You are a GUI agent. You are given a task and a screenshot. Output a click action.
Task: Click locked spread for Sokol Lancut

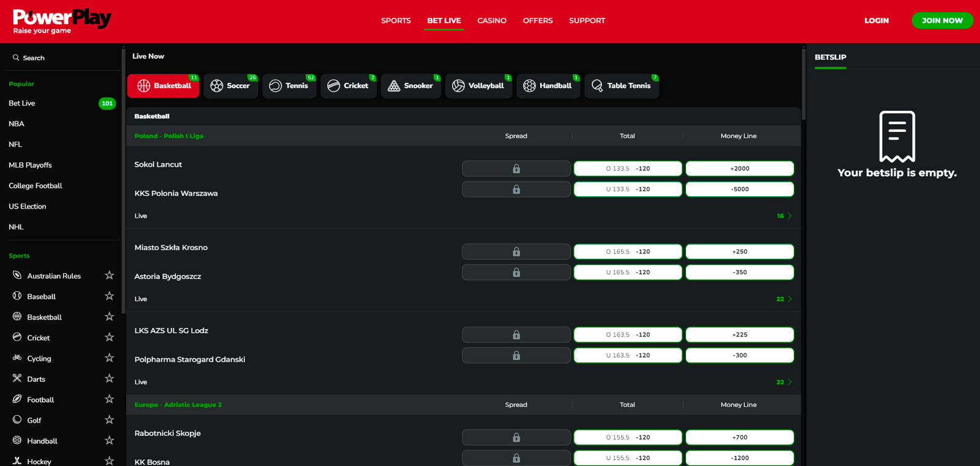pos(516,169)
